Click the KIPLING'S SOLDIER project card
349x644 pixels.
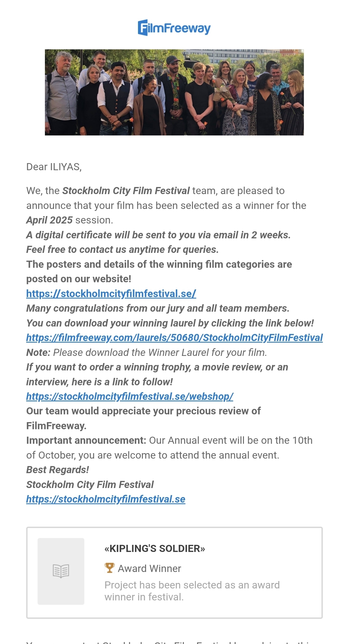[x=174, y=573]
